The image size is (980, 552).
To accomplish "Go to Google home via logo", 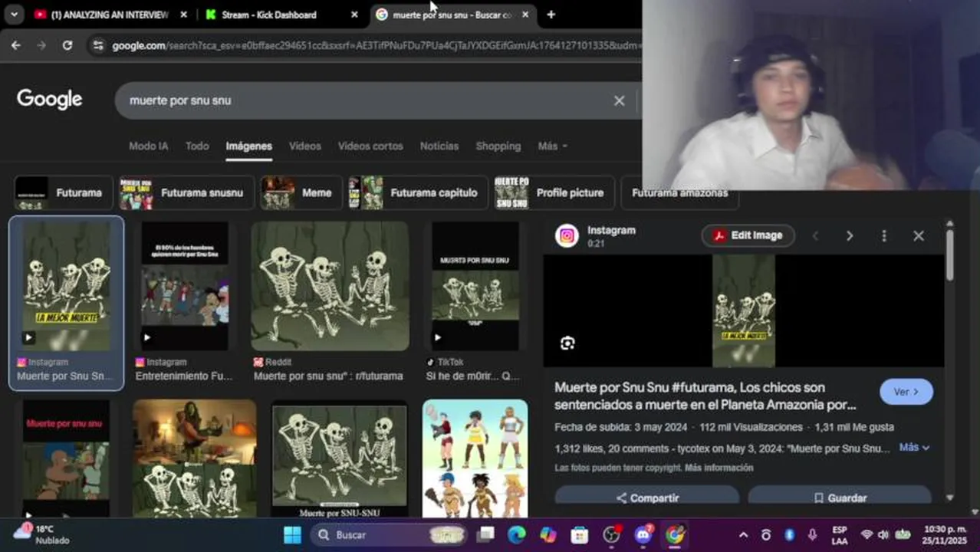I will (49, 100).
